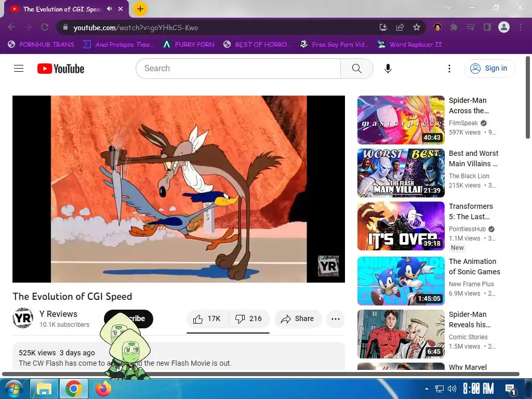This screenshot has width=532, height=399.
Task: Toggle browser side panel icon
Action: (487, 28)
